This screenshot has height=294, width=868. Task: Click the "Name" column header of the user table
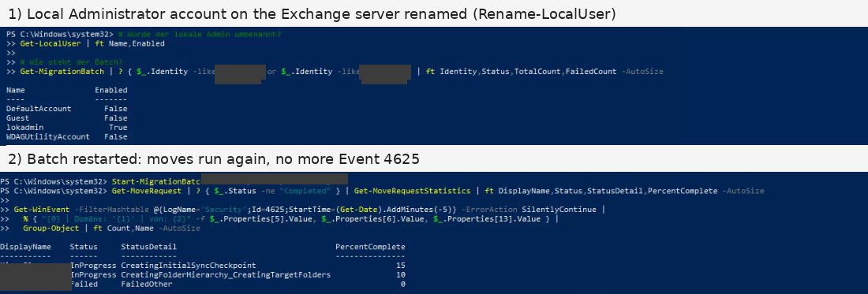16,90
